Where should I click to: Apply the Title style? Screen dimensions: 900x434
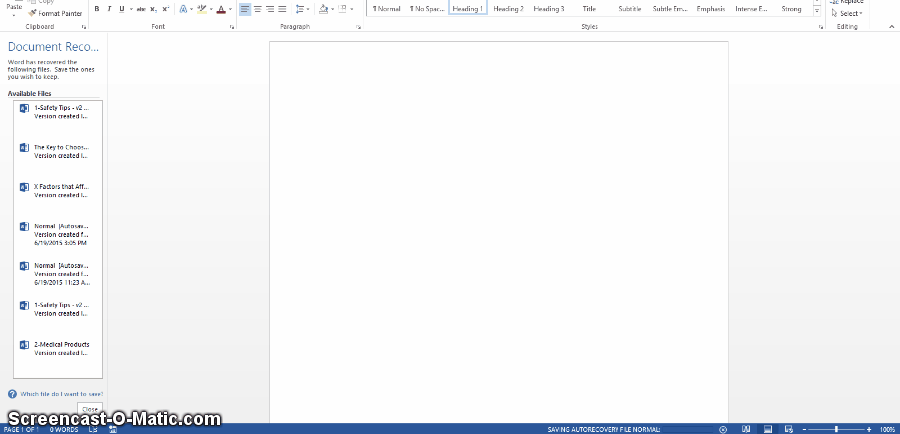click(589, 9)
